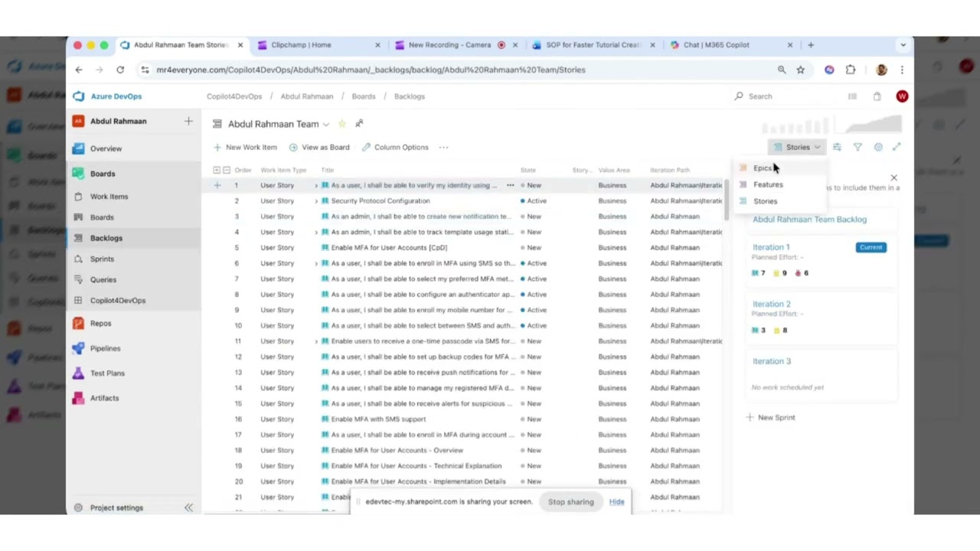Switch to Clipchamp Home browser tab
980x551 pixels.
318,45
